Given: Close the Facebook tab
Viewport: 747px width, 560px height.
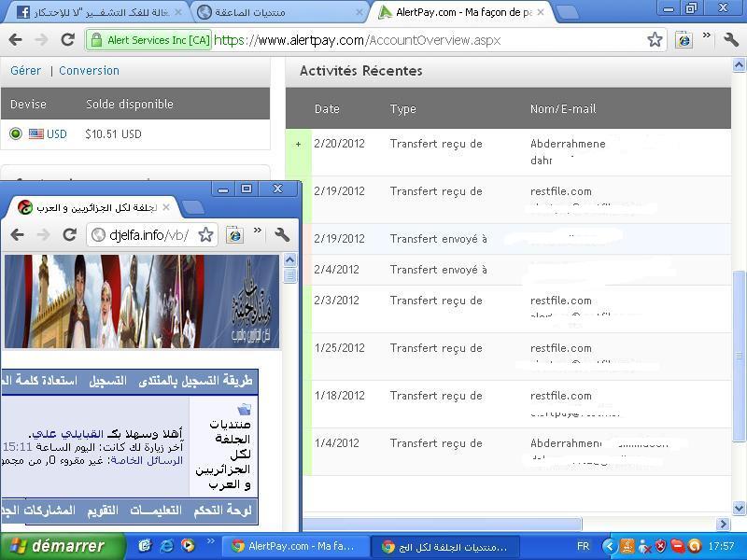Looking at the screenshot, I should click(178, 12).
